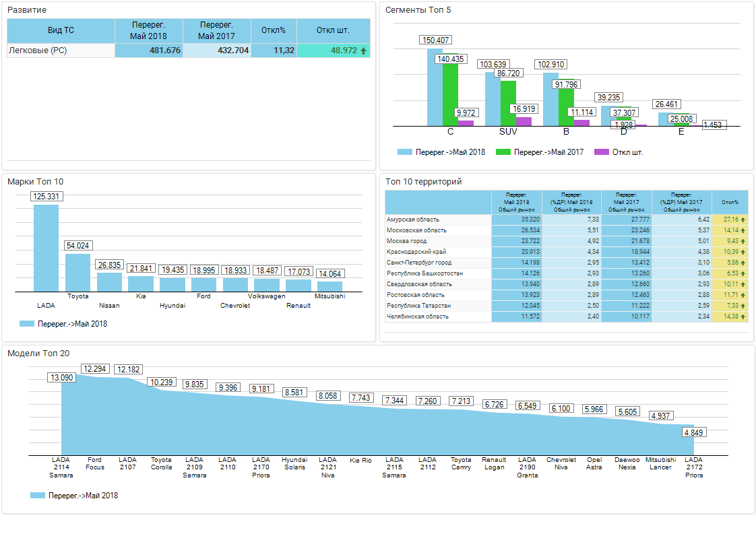
Task: Click the up arrow in Свердловская область row
Action: [743, 284]
